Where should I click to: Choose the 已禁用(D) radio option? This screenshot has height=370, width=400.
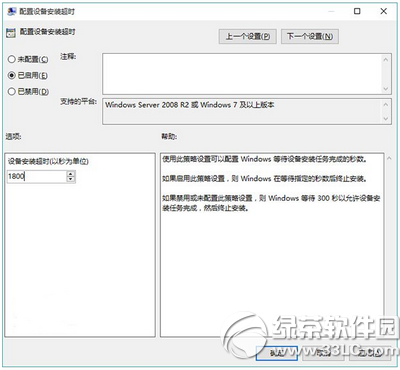[x=28, y=91]
